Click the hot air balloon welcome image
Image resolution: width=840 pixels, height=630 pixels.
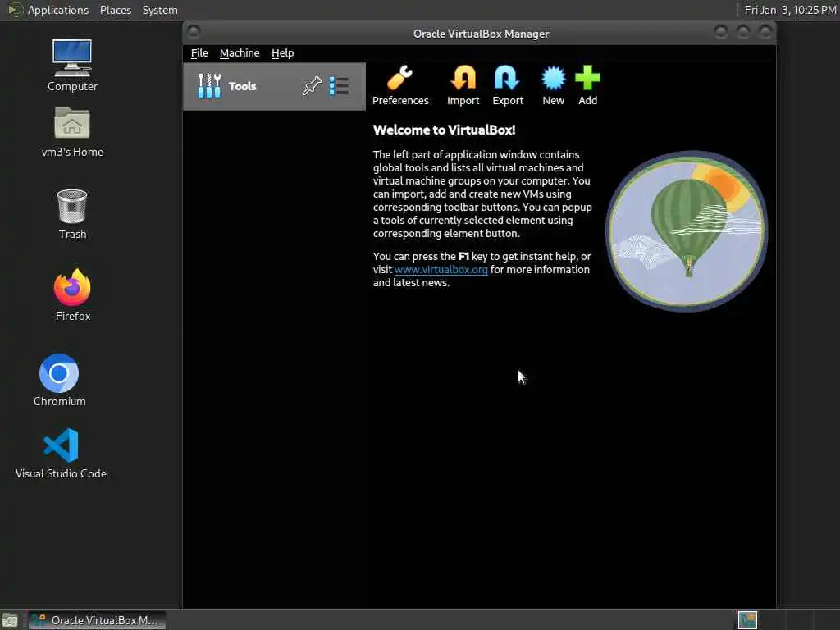point(687,231)
